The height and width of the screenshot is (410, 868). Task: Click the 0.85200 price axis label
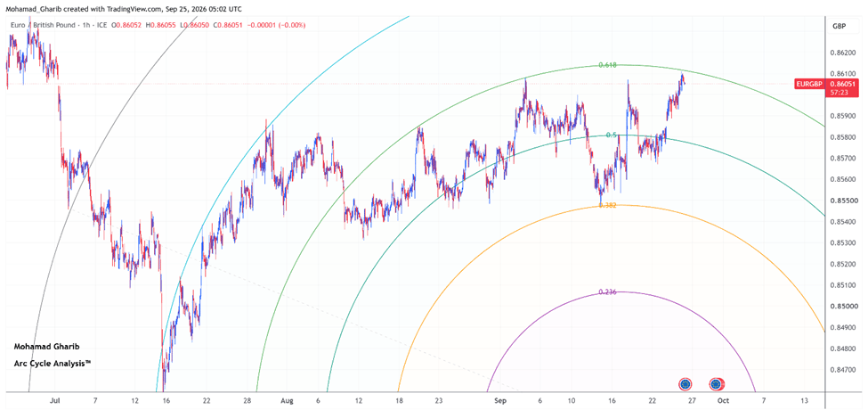(842, 265)
